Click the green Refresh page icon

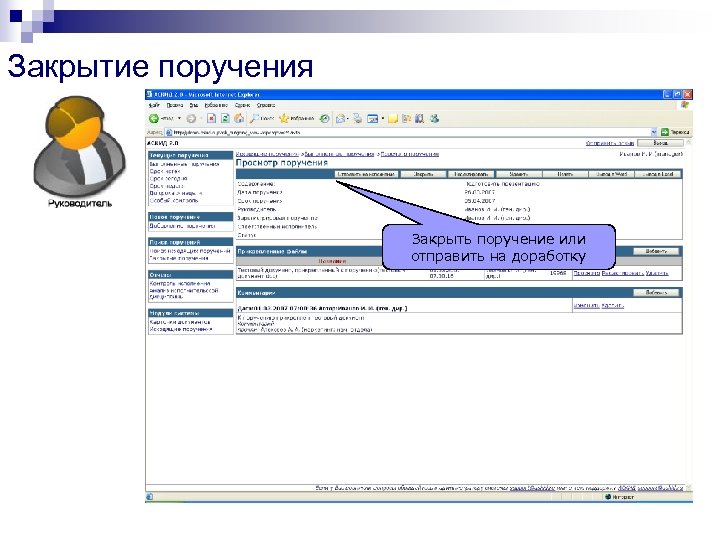coord(225,118)
